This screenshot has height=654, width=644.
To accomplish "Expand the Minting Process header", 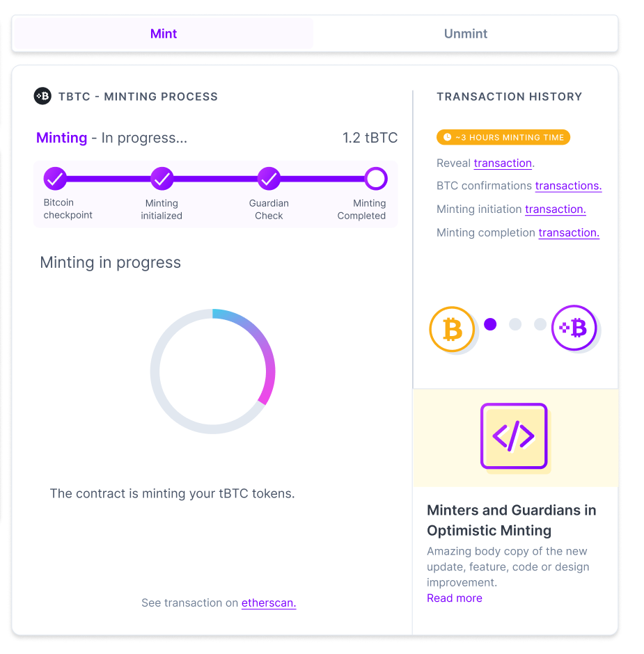I will (x=136, y=96).
